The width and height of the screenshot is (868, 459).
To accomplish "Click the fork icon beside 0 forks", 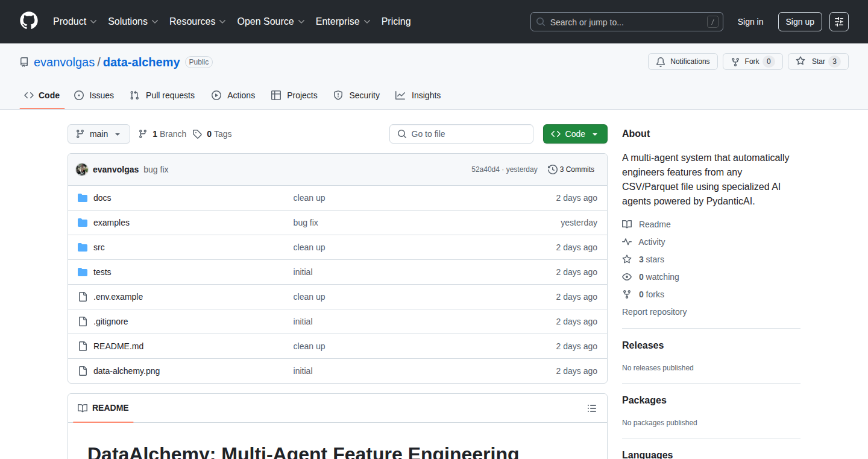I will click(x=627, y=294).
